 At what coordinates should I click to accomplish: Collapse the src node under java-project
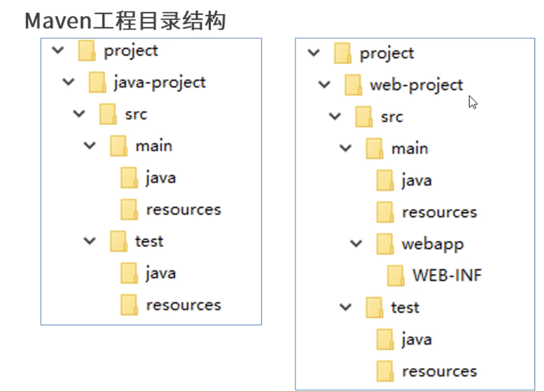click(x=79, y=114)
